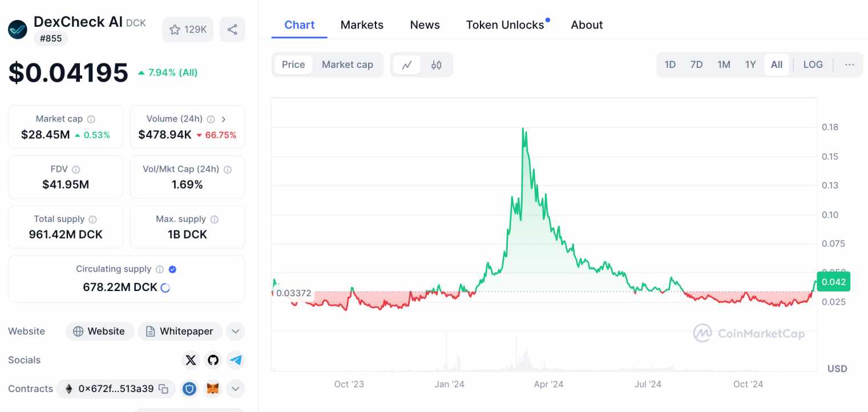Click the Oct '23 axis label
868x412 pixels.
point(349,385)
